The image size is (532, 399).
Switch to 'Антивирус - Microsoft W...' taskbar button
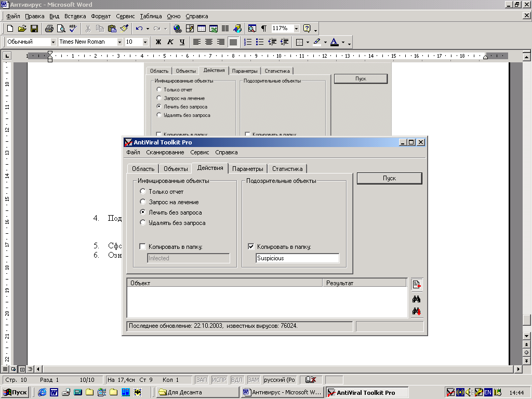pos(282,392)
